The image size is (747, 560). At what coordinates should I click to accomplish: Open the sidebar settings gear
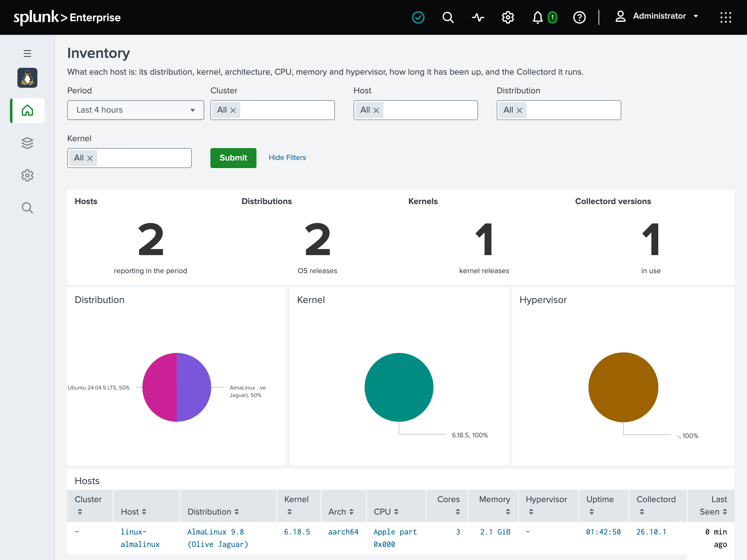27,175
